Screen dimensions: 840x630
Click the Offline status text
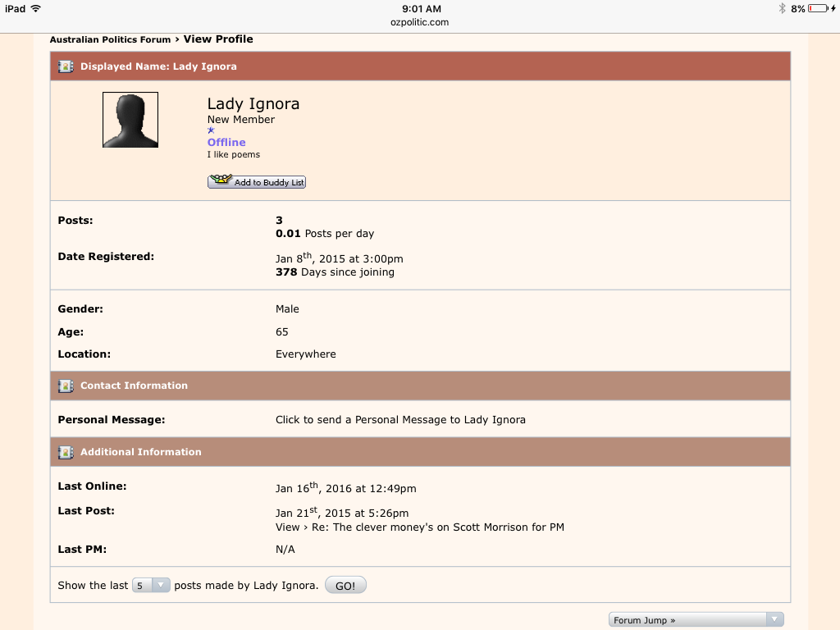(x=226, y=142)
